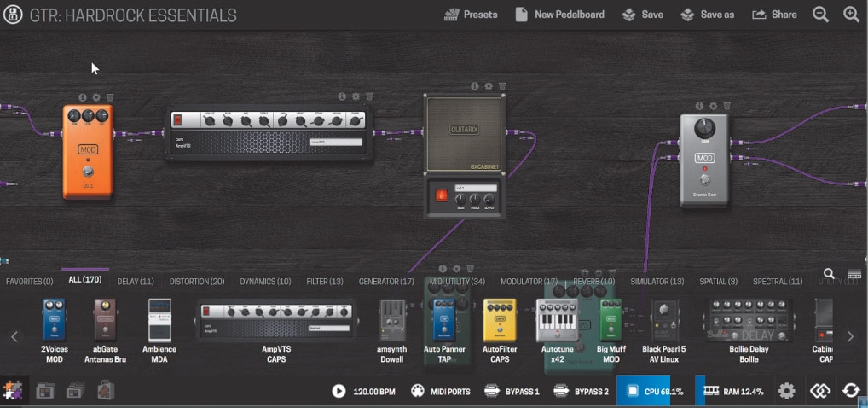This screenshot has height=408, width=868.
Task: Toggle the Stereo Gain pedal footswitch
Action: 704,179
